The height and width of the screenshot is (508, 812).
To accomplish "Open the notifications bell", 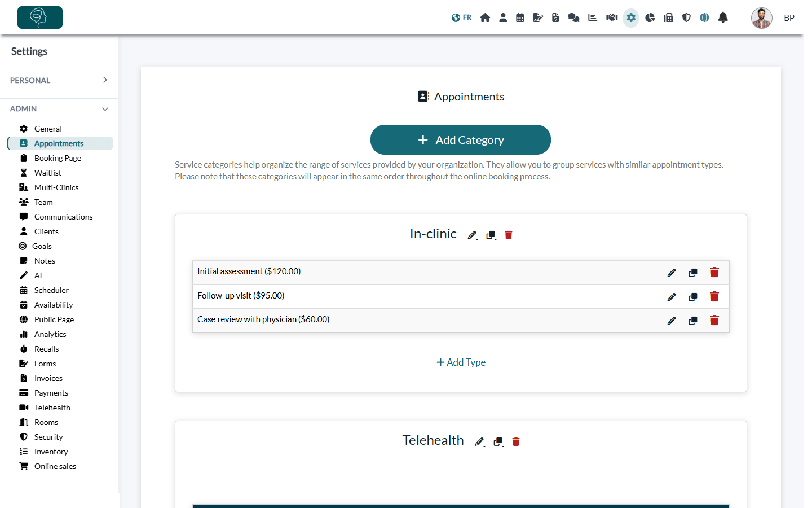I will pyautogui.click(x=723, y=17).
